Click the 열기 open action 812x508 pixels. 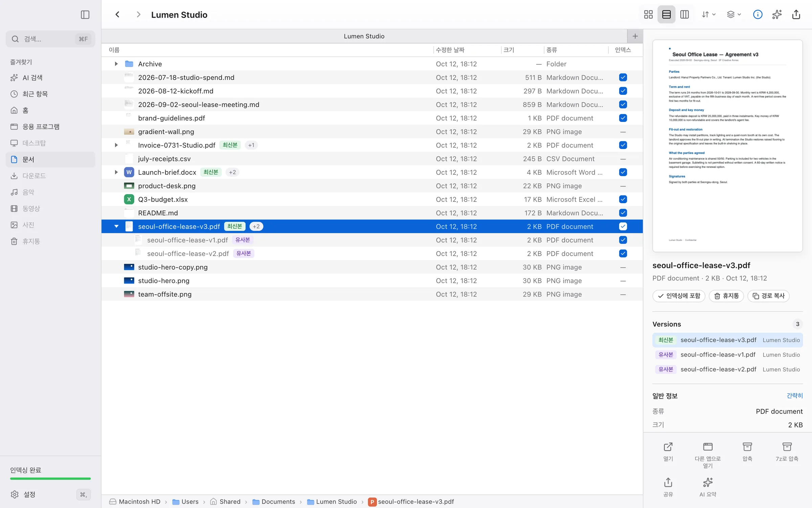668,452
